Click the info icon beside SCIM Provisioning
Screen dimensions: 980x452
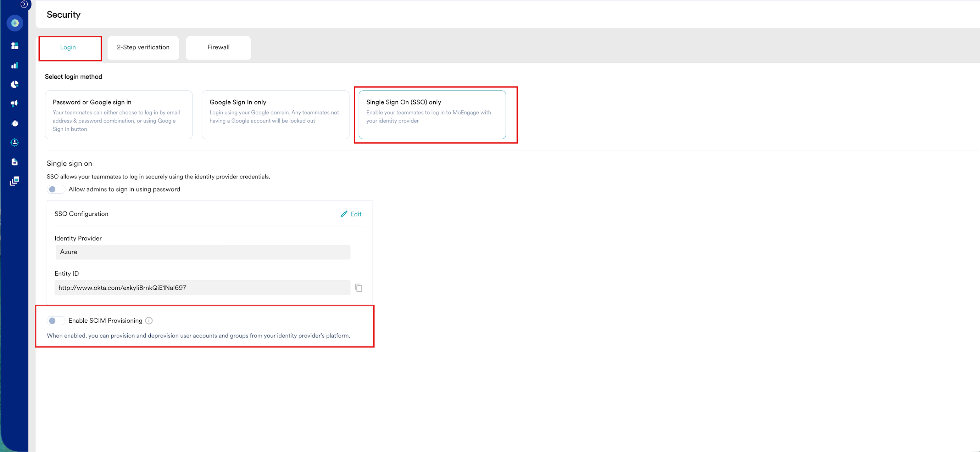(149, 321)
